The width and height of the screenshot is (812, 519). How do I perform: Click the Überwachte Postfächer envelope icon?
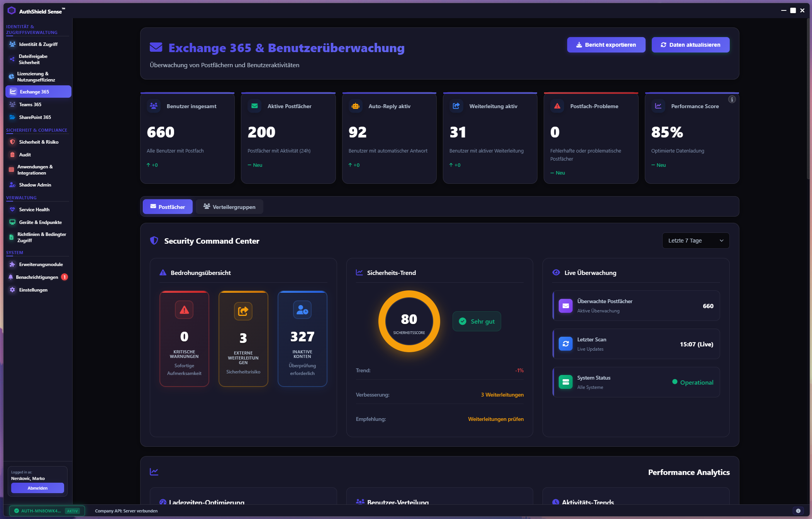pyautogui.click(x=566, y=305)
